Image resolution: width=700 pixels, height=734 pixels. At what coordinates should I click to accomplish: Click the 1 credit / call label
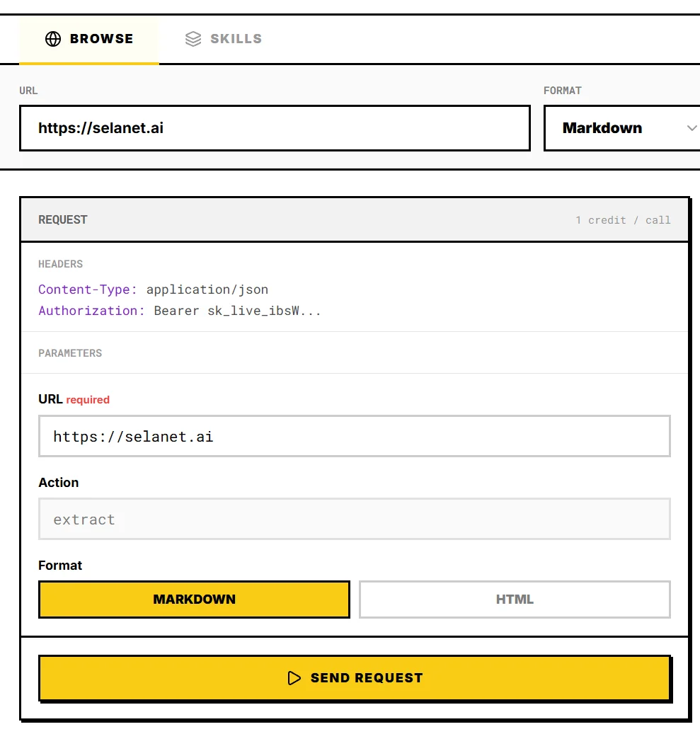click(623, 220)
